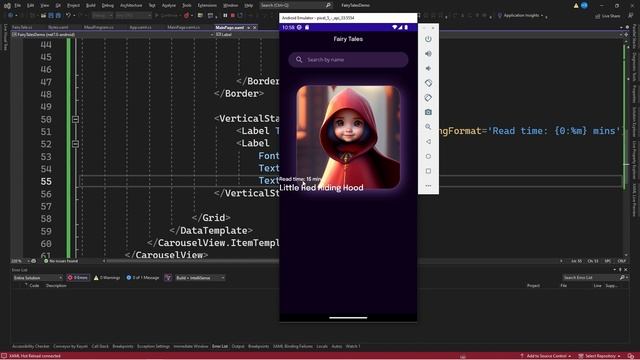Rotate emulator left icon
The height and width of the screenshot is (360, 640).
point(428,83)
